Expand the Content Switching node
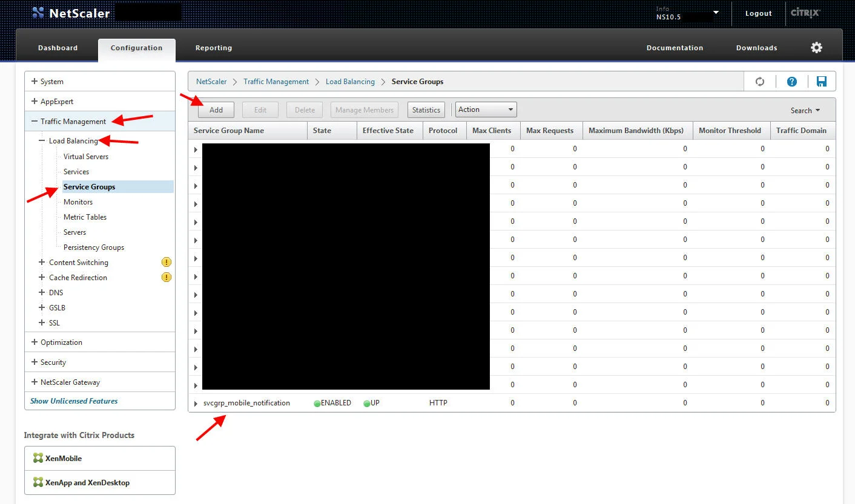 tap(42, 262)
